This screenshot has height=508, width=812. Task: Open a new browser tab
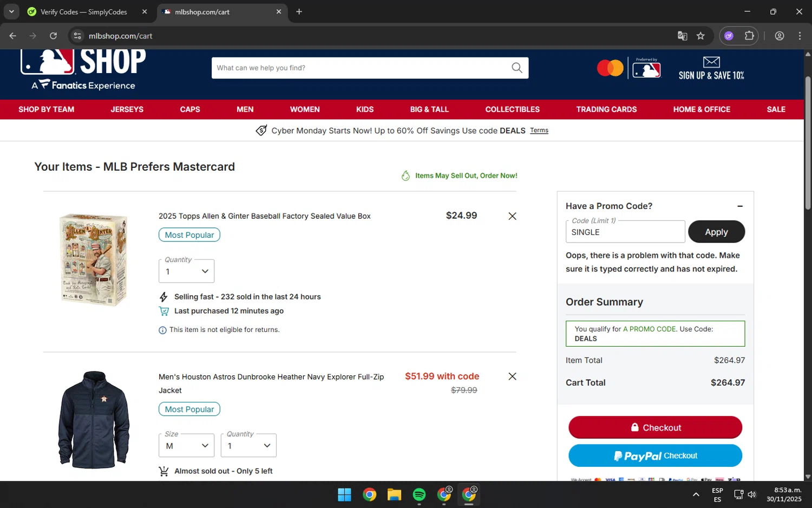click(299, 11)
